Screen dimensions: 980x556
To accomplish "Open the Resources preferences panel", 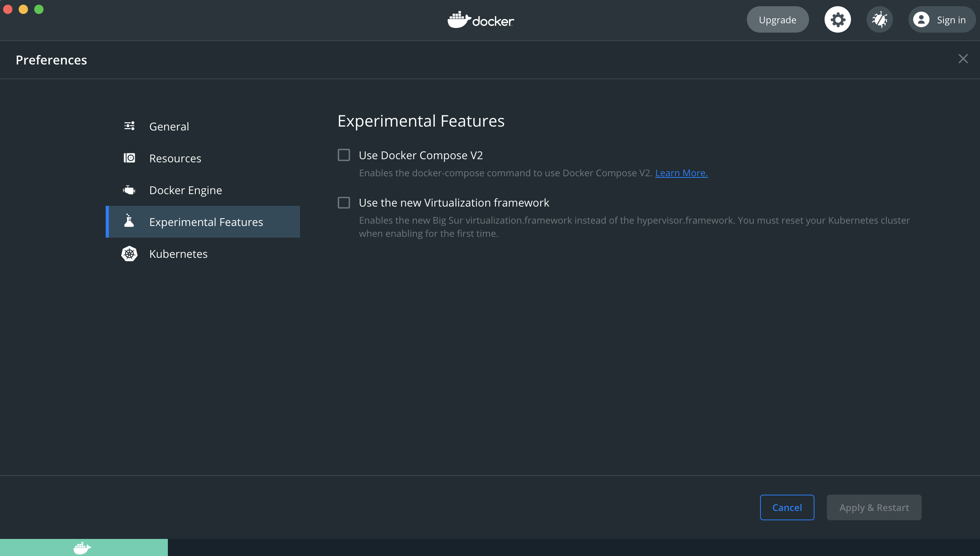I will coord(175,158).
